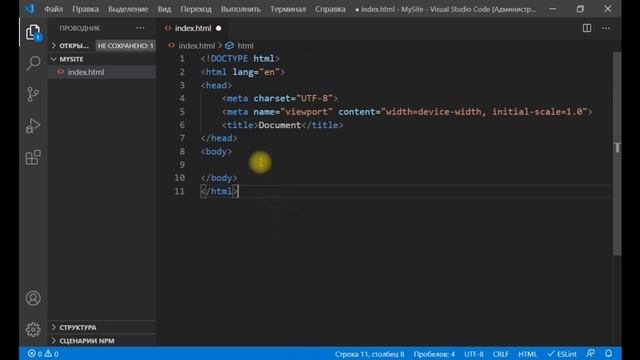The width and height of the screenshot is (640, 360).
Task: Open the Manage gear icon
Action: coord(33,329)
